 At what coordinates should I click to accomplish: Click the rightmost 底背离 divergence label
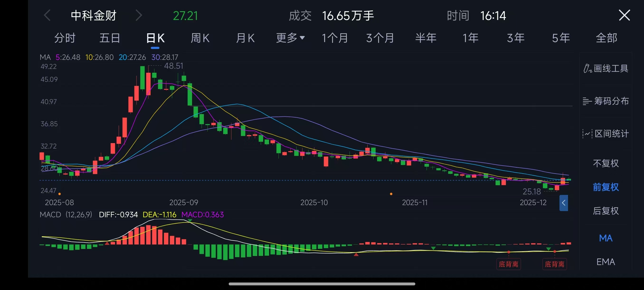pyautogui.click(x=554, y=264)
